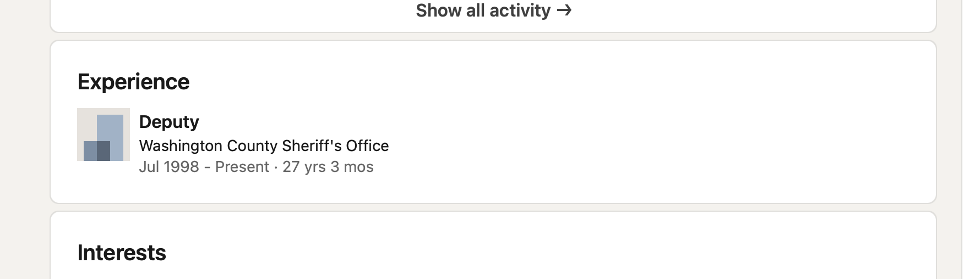Open the Show all activity link
Viewport: 980px width, 279px height.
[x=493, y=10]
